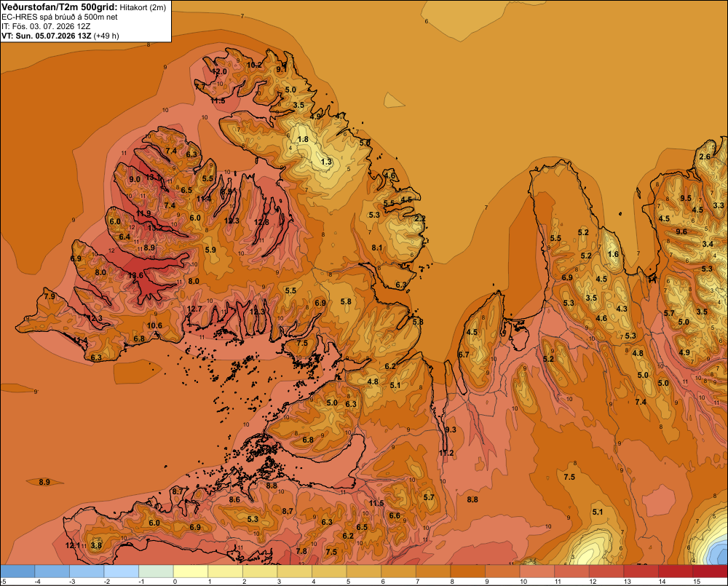
Task: Select the 10.2 temperature label
Action: tap(254, 65)
